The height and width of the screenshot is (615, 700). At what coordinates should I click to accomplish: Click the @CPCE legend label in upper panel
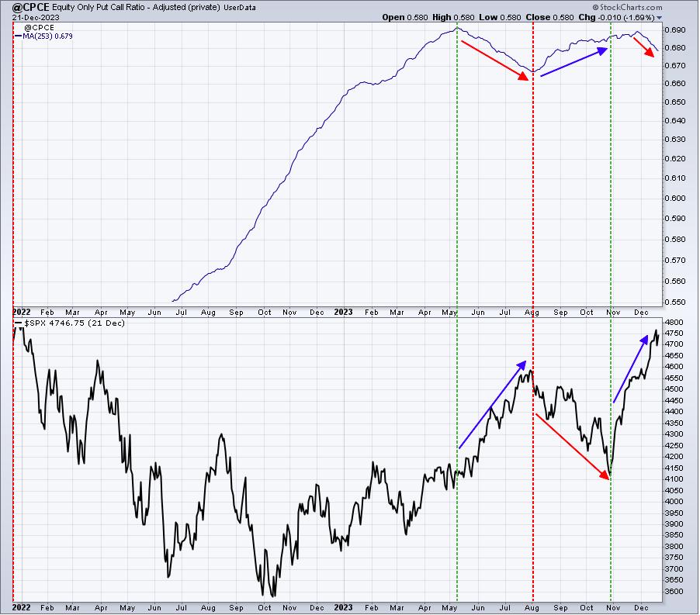pos(39,28)
